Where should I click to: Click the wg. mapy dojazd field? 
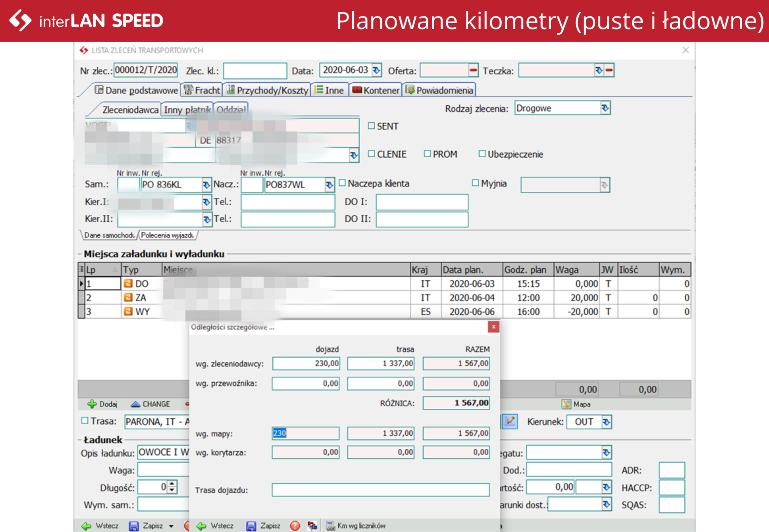[306, 433]
